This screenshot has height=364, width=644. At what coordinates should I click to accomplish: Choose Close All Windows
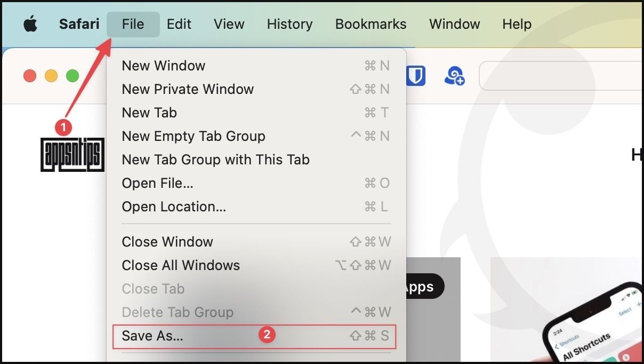(181, 265)
